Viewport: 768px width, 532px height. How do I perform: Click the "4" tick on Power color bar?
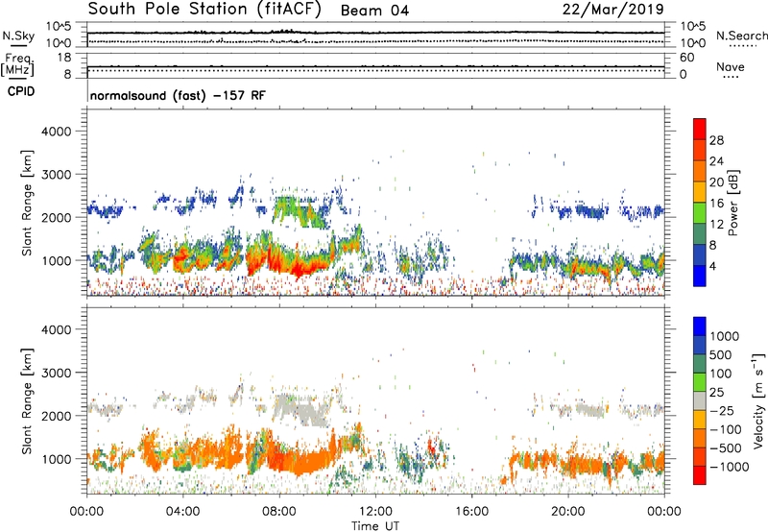pyautogui.click(x=712, y=267)
